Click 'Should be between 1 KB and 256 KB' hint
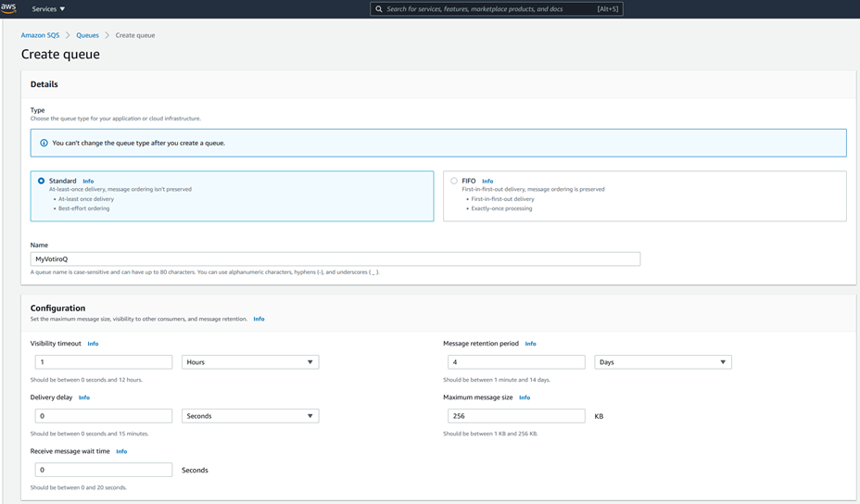 pyautogui.click(x=490, y=434)
